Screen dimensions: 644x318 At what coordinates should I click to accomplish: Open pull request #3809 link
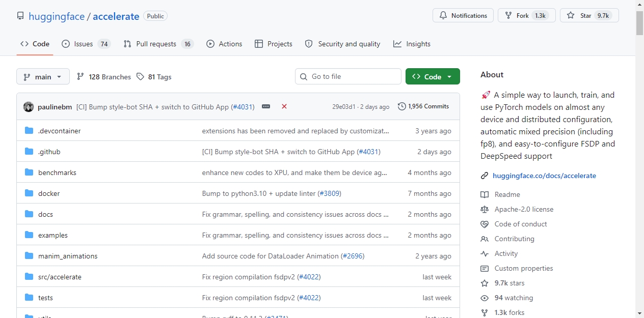(329, 193)
